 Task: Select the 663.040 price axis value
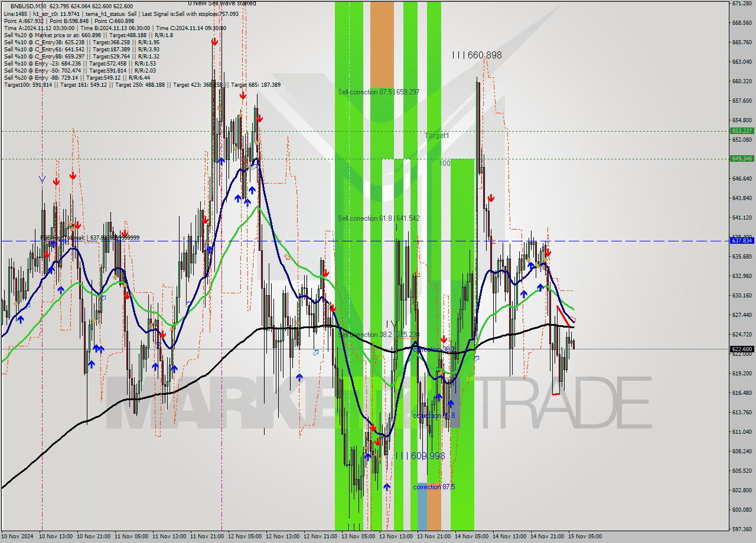742,61
